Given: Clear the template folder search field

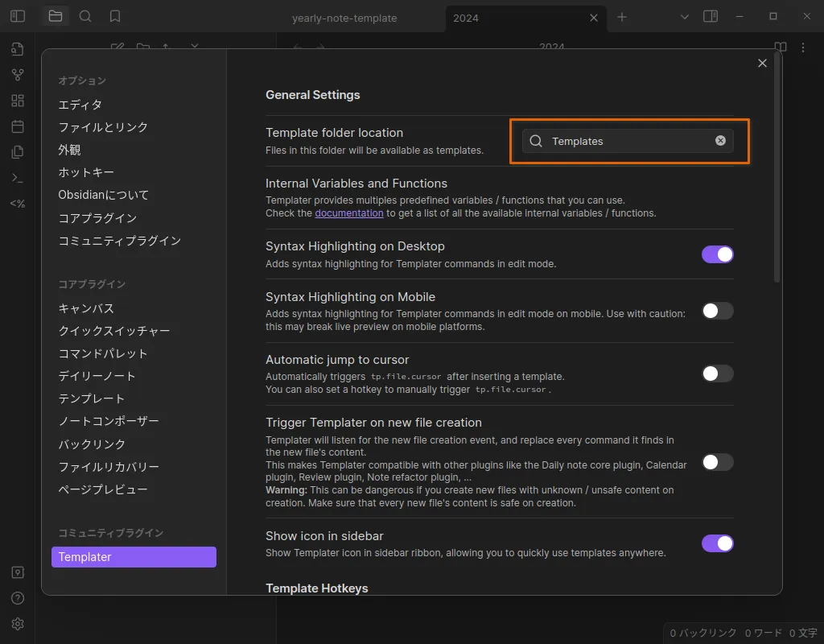Looking at the screenshot, I should point(720,141).
